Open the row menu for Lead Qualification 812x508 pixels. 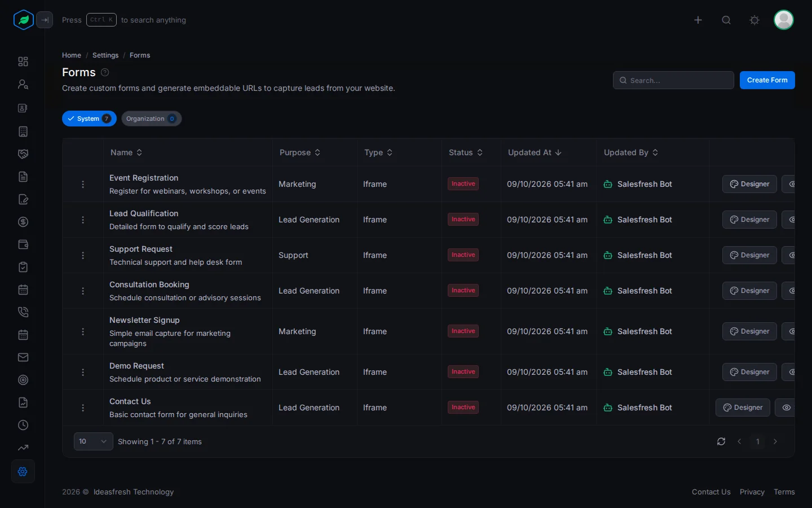pos(83,220)
